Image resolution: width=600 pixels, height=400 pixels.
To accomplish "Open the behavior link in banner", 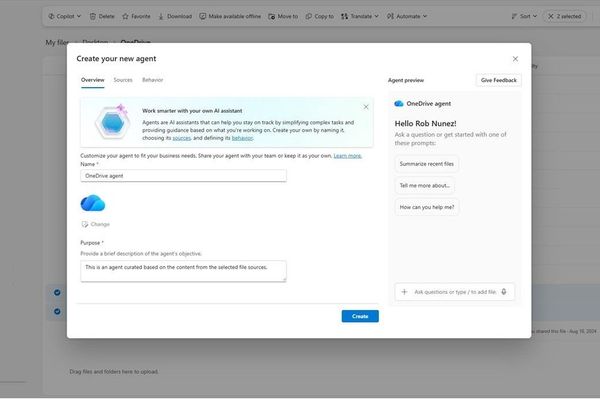I will point(242,138).
